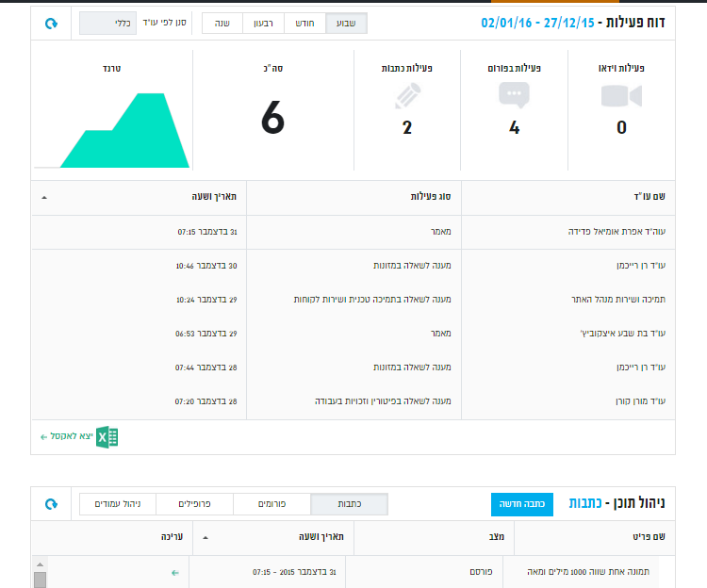
Task: Click the forum activity speech bubble icon
Action: tap(514, 95)
